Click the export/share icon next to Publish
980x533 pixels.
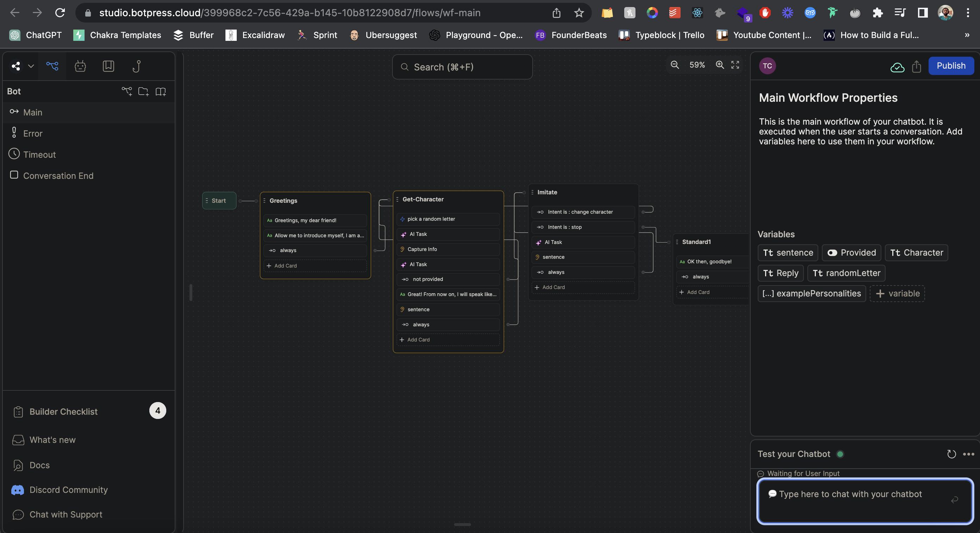[x=917, y=67]
